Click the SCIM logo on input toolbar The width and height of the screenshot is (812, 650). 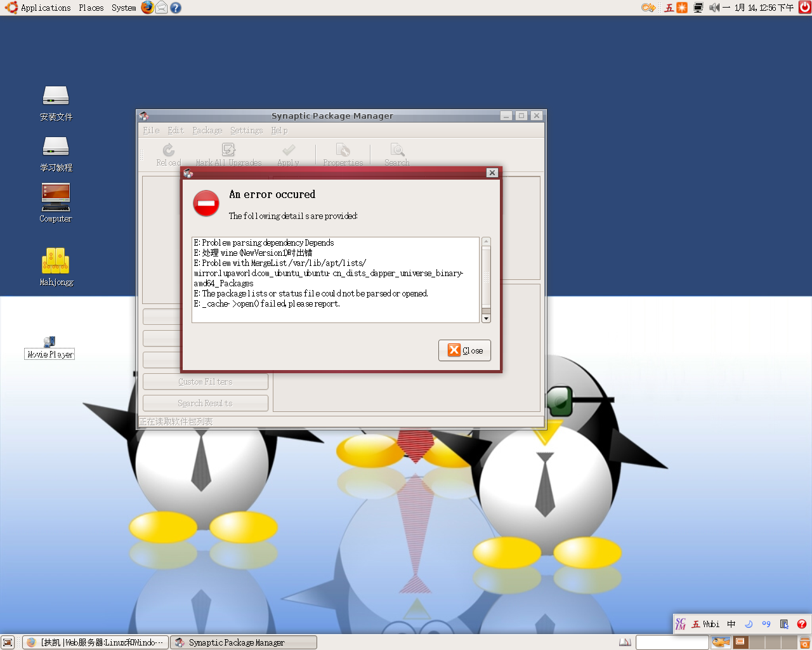[x=681, y=624]
